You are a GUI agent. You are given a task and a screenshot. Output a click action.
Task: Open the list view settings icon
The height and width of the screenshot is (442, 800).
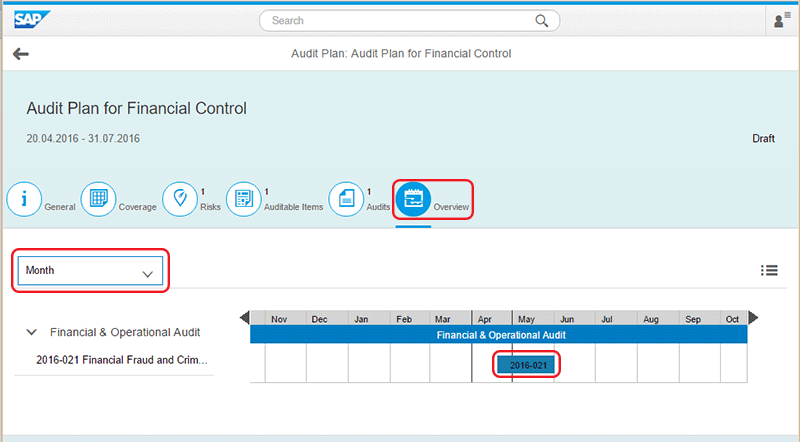[769, 270]
